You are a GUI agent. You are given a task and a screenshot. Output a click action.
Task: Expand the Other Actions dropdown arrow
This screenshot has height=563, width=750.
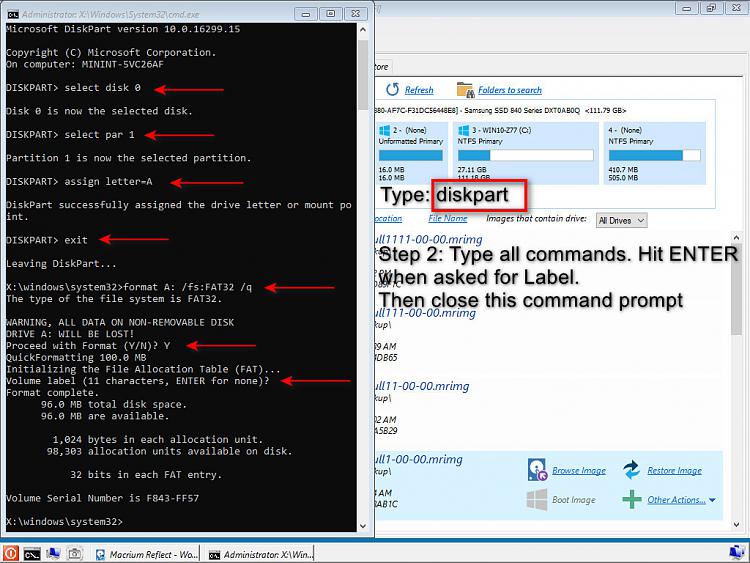(712, 500)
